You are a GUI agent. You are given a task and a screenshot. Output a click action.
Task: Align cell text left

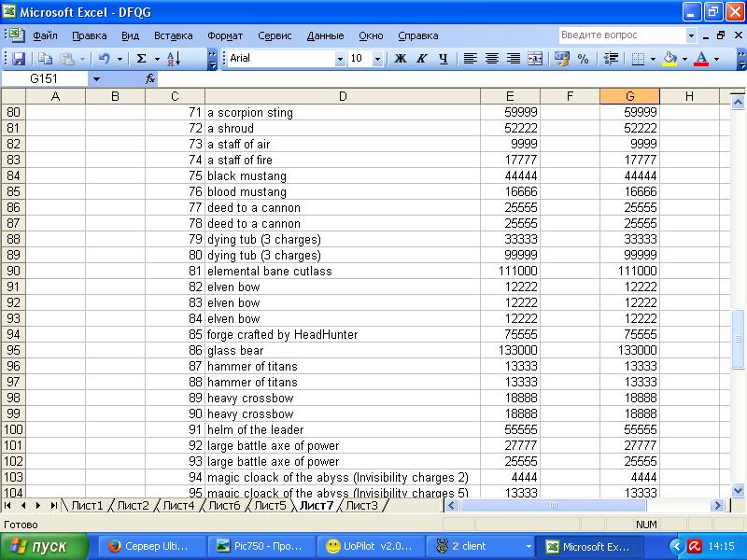pos(471,59)
